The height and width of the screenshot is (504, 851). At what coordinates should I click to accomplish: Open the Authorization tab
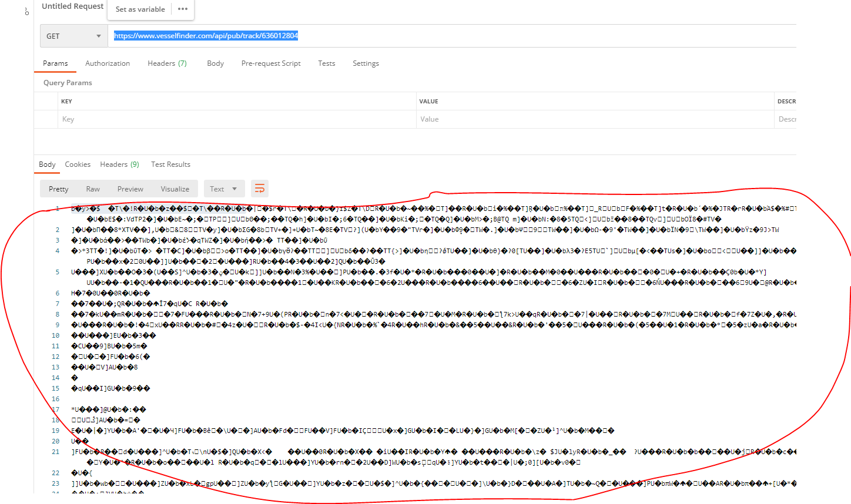[108, 63]
